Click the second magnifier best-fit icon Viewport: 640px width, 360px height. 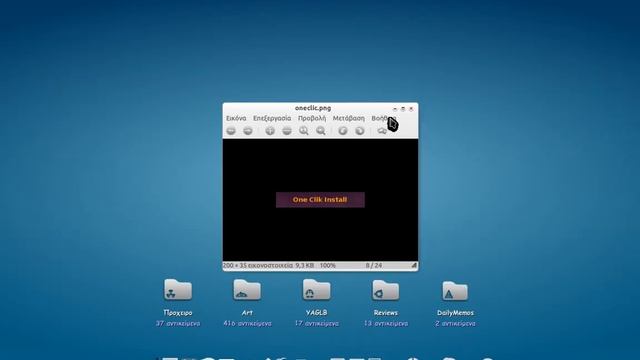coord(321,131)
